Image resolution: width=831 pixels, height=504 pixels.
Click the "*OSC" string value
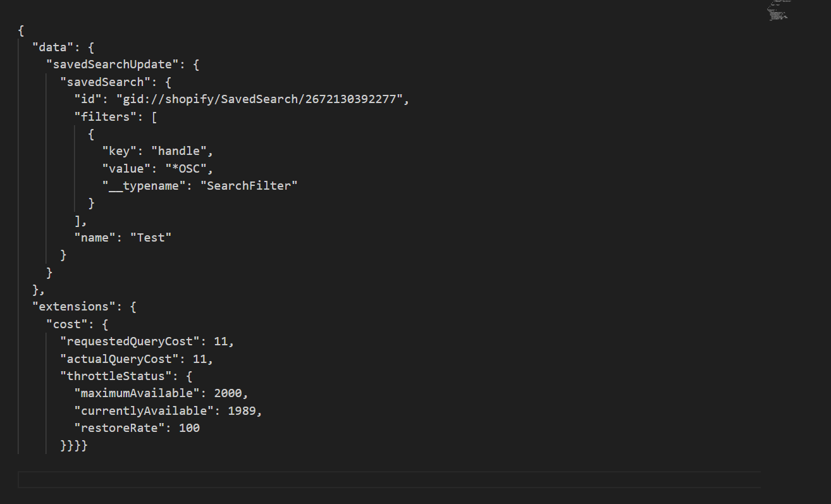[x=188, y=168]
